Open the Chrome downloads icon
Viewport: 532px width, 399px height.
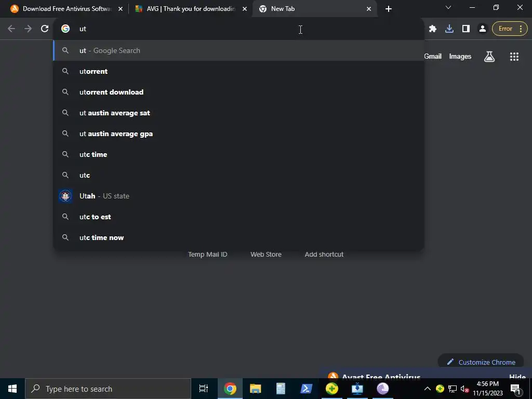click(449, 29)
